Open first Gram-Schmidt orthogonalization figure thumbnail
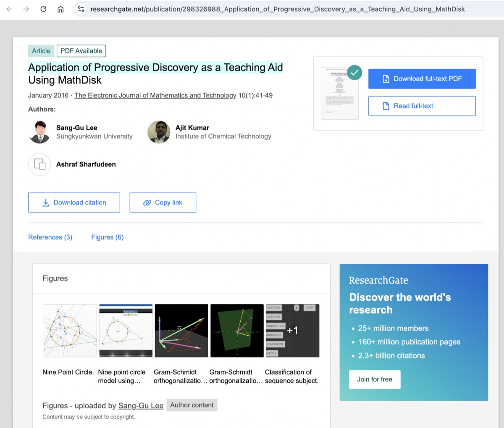The width and height of the screenshot is (504, 428). 181,331
